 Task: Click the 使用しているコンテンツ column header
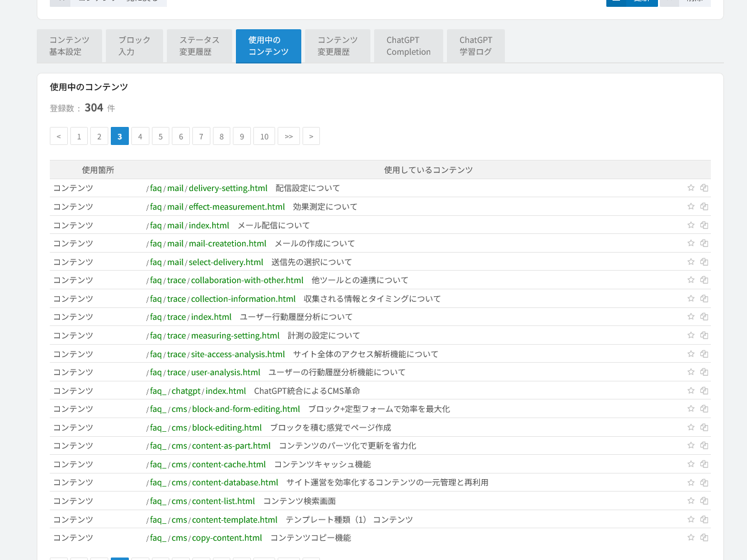[x=428, y=170]
